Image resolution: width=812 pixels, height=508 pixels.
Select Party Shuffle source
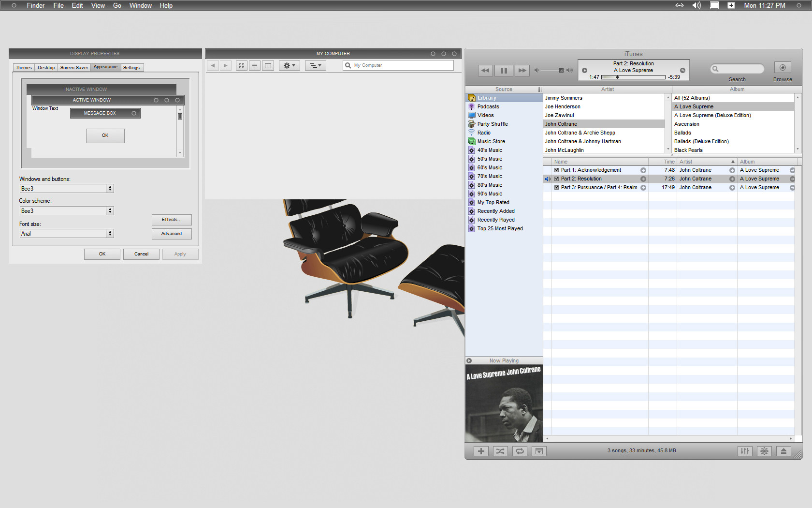click(504, 124)
